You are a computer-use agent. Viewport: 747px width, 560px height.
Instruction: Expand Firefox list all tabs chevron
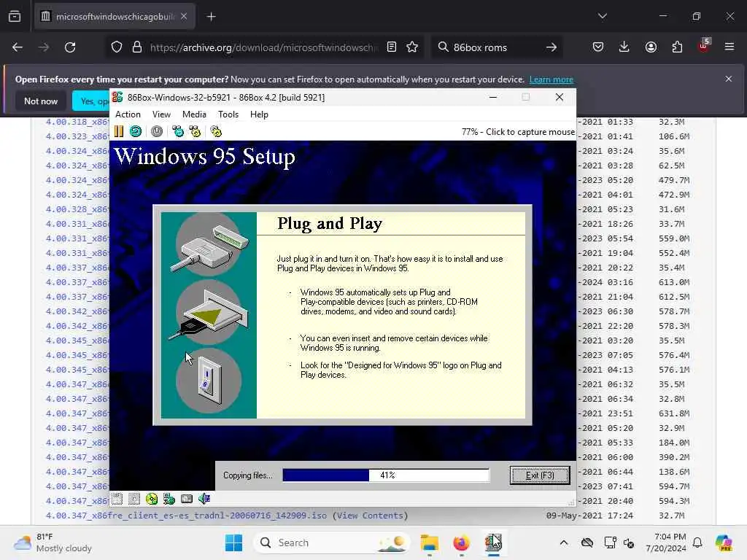click(602, 16)
